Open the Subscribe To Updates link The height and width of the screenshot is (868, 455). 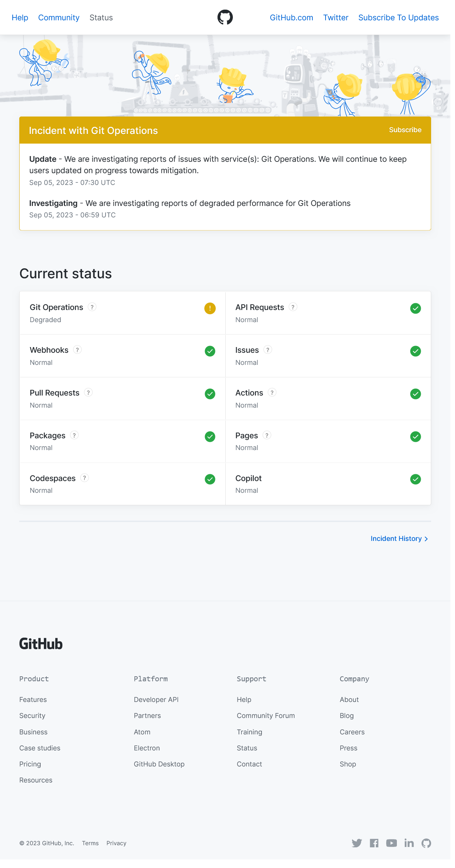(x=398, y=17)
